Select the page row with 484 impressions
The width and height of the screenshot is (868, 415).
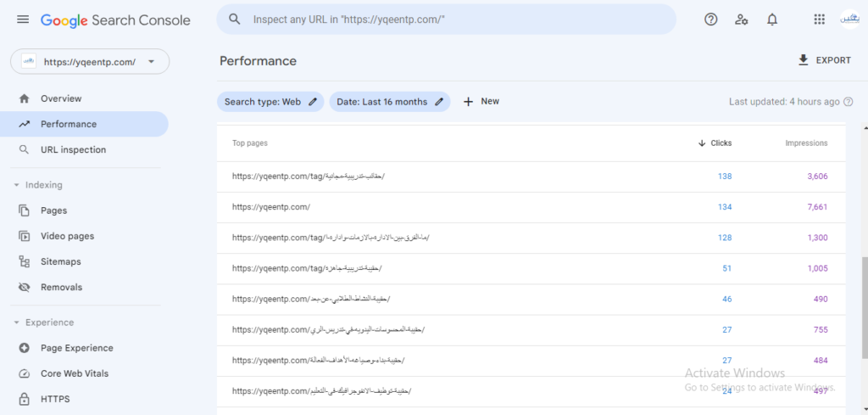531,360
